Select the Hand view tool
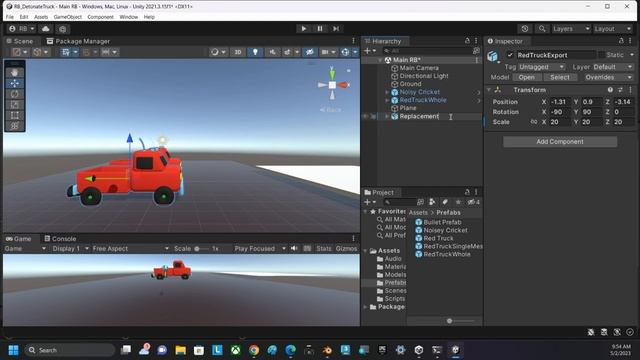640x360 pixels. click(15, 73)
